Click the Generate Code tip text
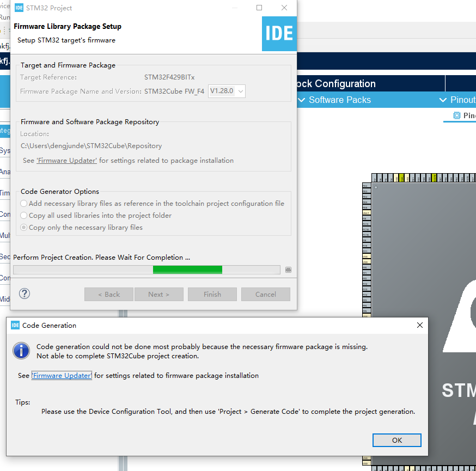Image resolution: width=476 pixels, height=471 pixels. pyautogui.click(x=228, y=412)
